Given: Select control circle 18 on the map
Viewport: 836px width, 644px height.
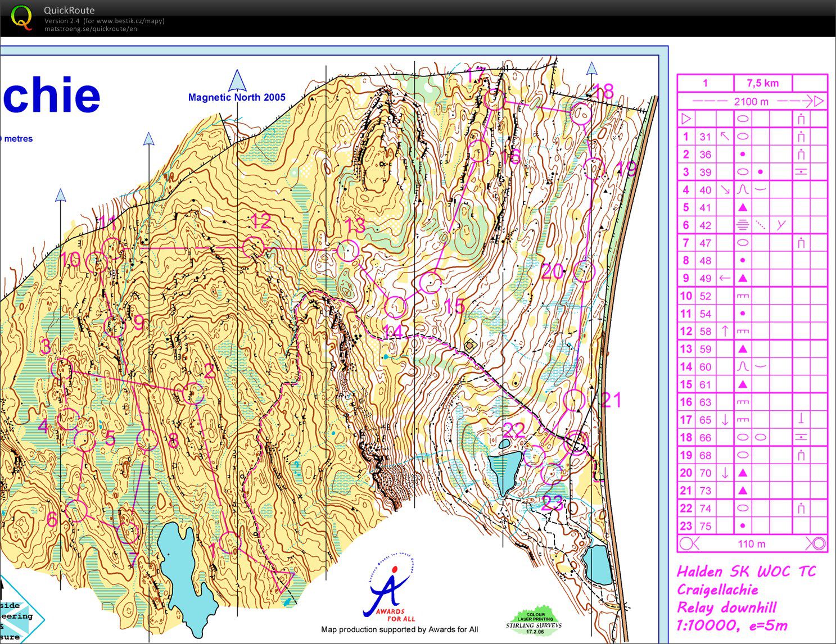Looking at the screenshot, I should 581,114.
